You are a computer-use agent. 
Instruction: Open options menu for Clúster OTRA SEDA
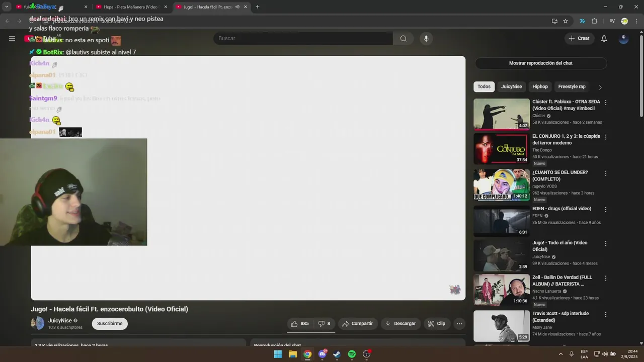pyautogui.click(x=605, y=103)
